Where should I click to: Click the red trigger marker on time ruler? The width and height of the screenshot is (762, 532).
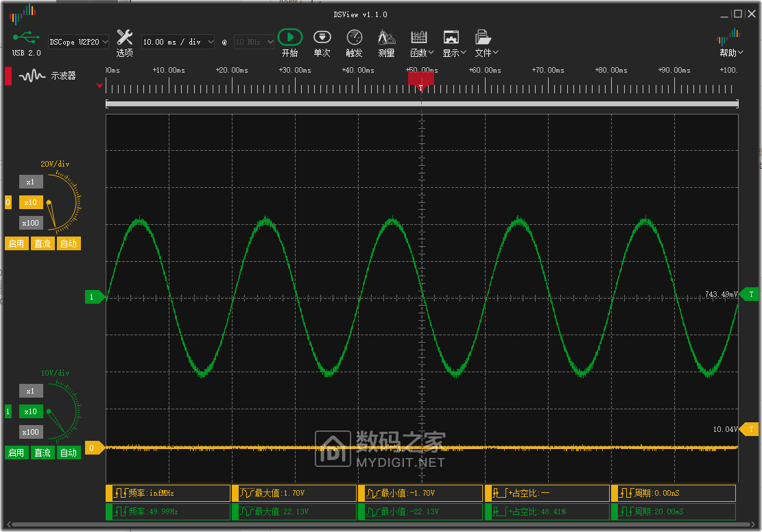pyautogui.click(x=421, y=77)
